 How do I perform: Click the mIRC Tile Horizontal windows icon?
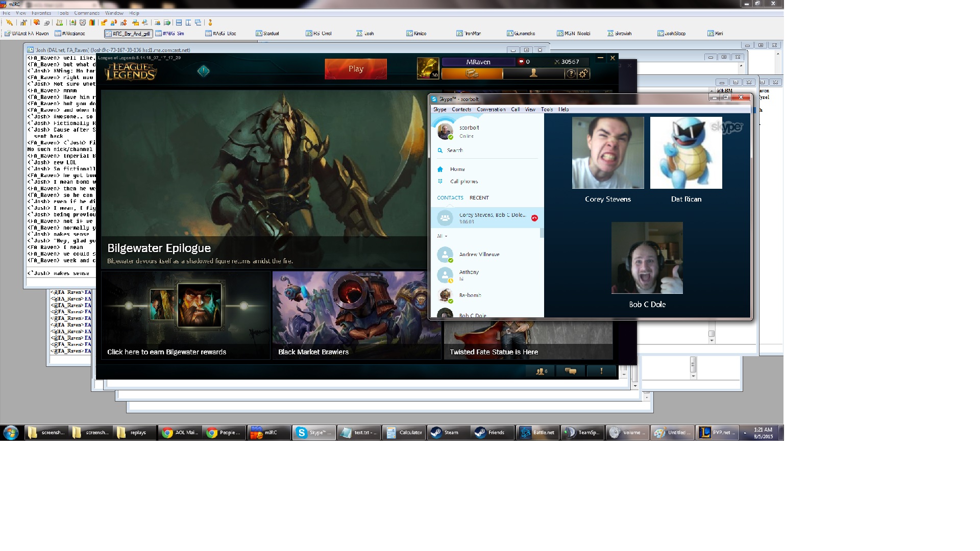pos(179,22)
